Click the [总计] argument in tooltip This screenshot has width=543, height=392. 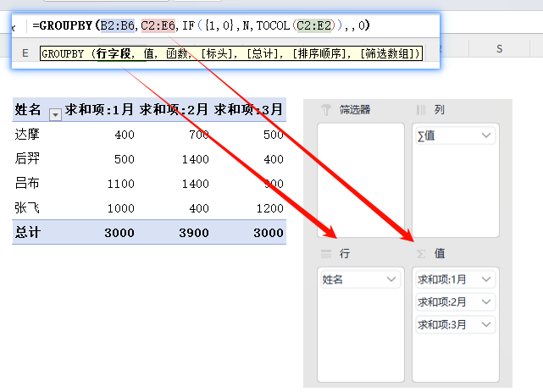click(262, 53)
